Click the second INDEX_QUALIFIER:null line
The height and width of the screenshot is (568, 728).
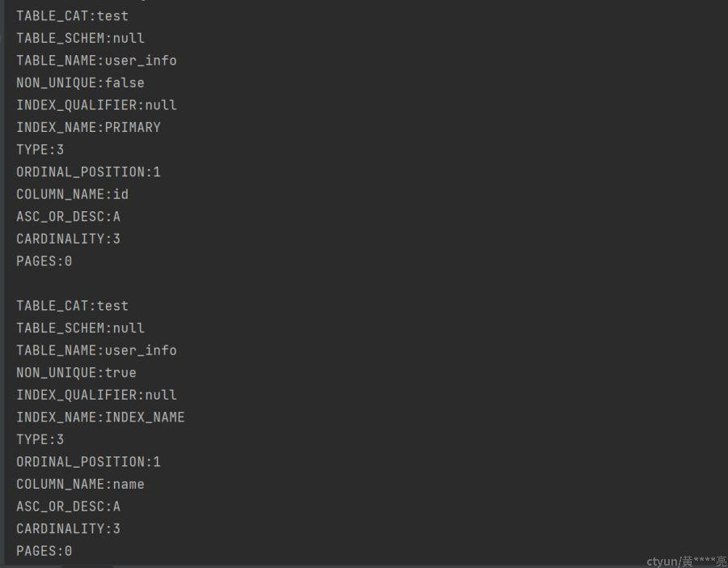tap(96, 395)
